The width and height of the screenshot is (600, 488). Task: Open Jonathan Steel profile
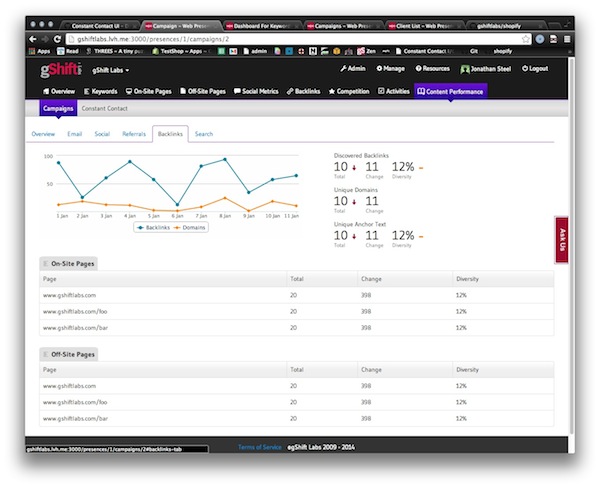[486, 69]
